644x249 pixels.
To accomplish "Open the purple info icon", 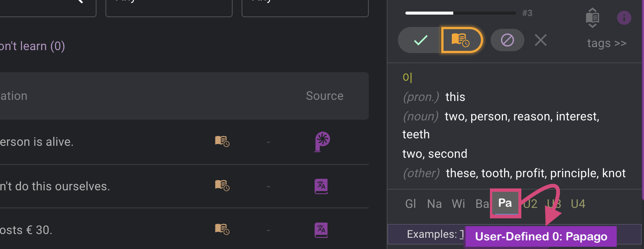I will point(624,18).
